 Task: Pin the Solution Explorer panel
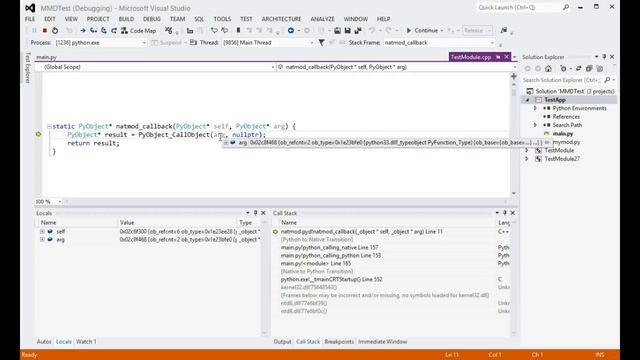tap(604, 57)
